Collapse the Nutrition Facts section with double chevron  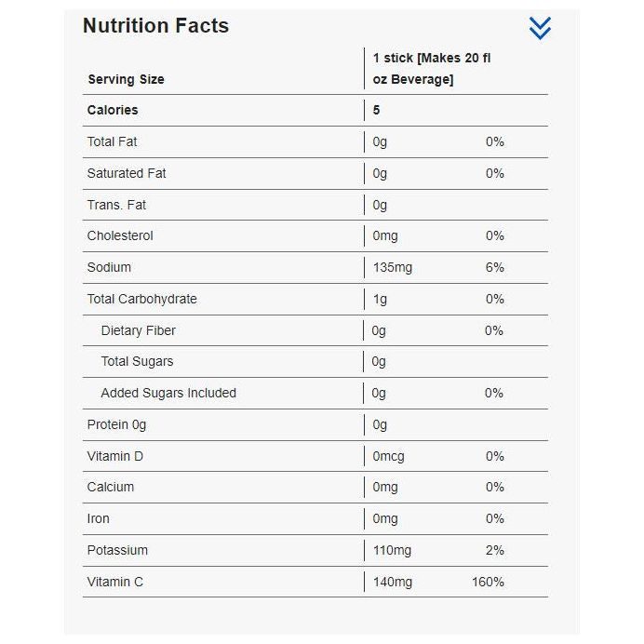coord(540,28)
